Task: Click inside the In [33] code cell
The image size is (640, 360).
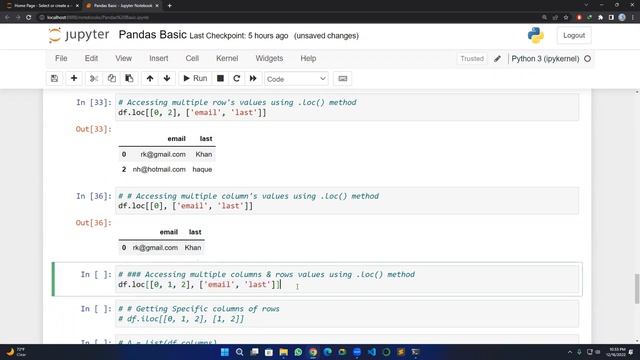Action: click(347, 107)
